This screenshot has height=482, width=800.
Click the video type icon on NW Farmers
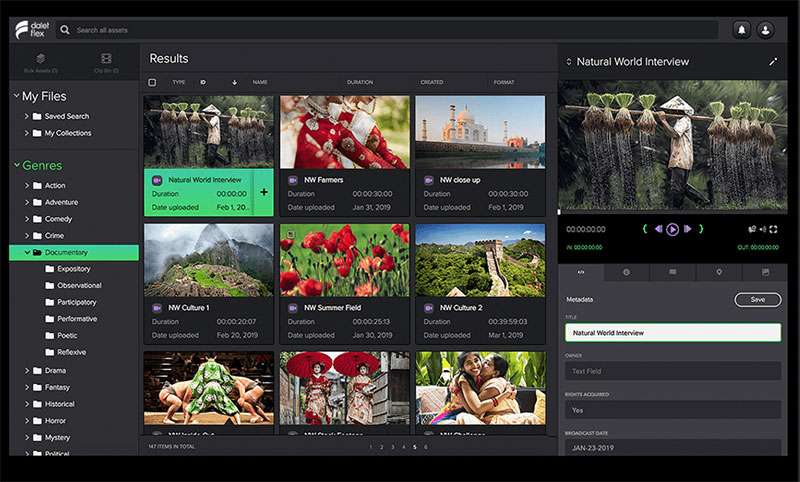click(293, 180)
